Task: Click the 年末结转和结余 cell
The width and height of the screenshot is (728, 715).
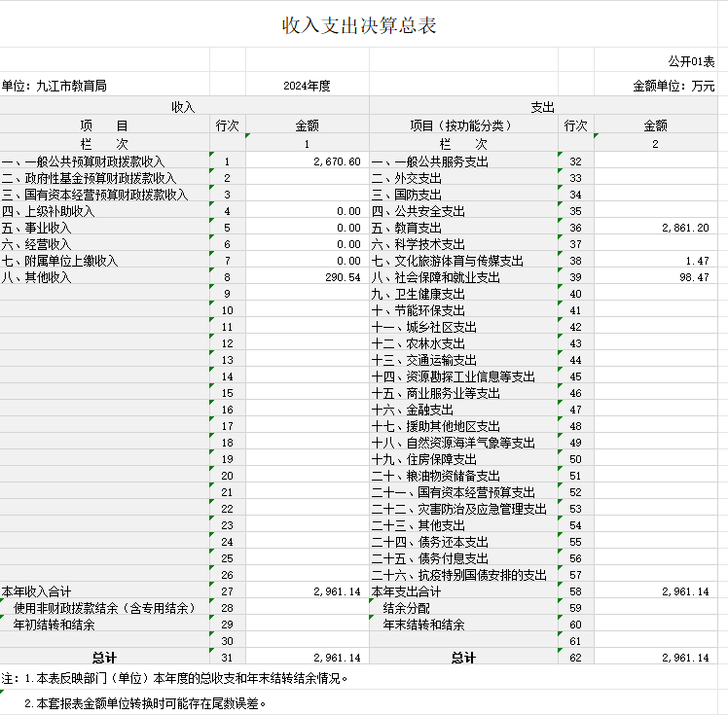Action: pos(423,625)
